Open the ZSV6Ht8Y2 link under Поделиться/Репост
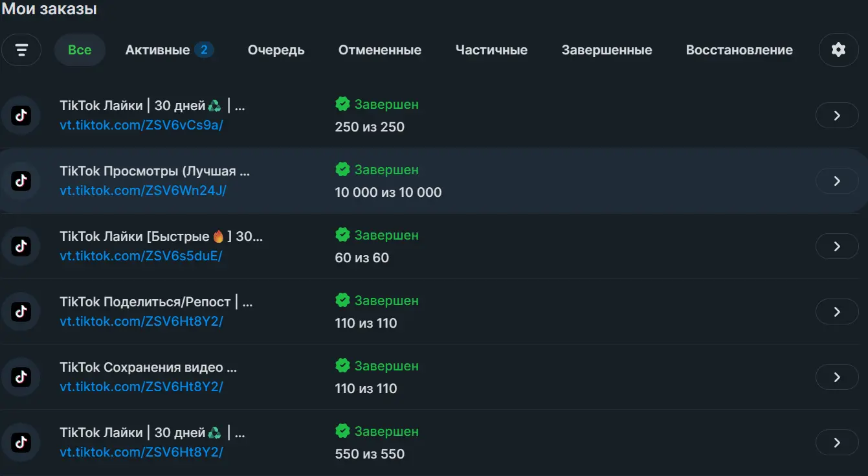868x476 pixels. (141, 321)
